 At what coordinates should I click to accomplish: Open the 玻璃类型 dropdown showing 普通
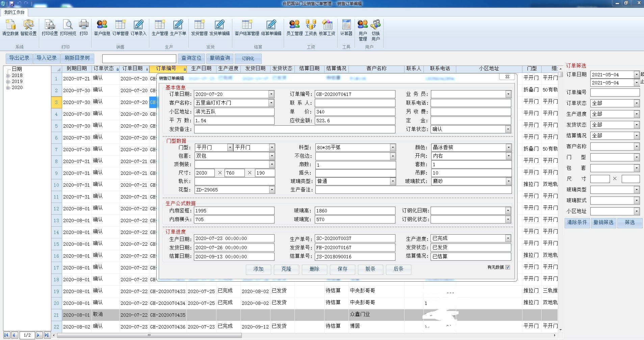392,181
